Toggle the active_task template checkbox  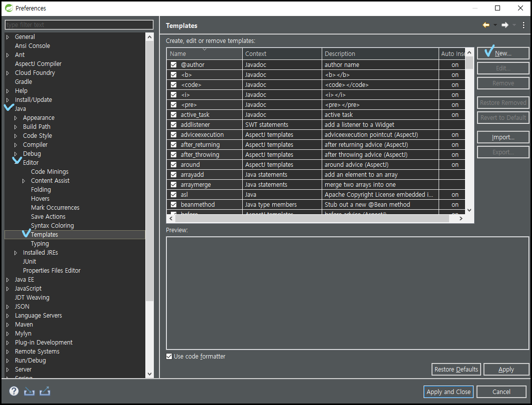click(x=174, y=115)
